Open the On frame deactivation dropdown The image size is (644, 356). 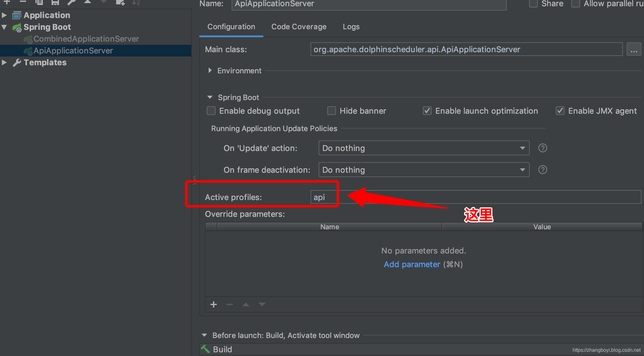[x=424, y=170]
